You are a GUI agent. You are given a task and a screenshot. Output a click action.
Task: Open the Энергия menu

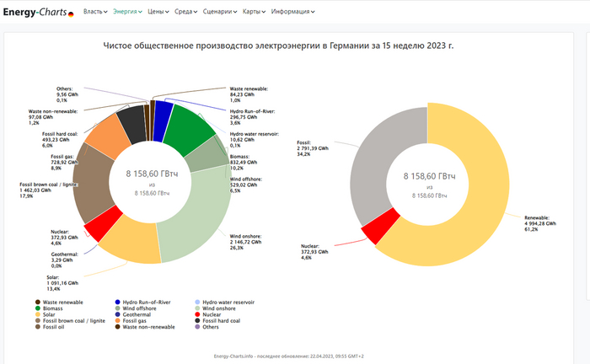(x=126, y=12)
